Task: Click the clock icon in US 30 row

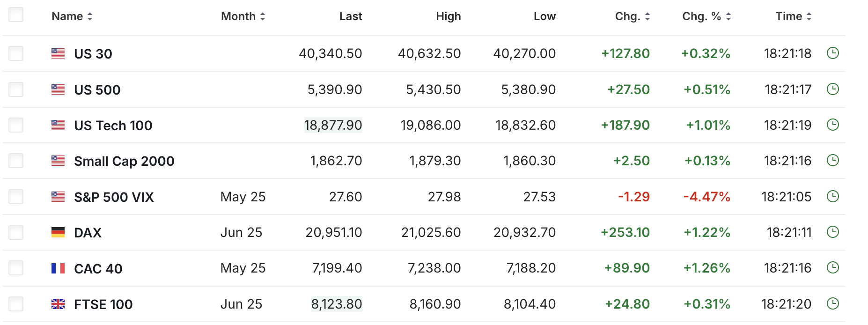Action: coord(832,53)
